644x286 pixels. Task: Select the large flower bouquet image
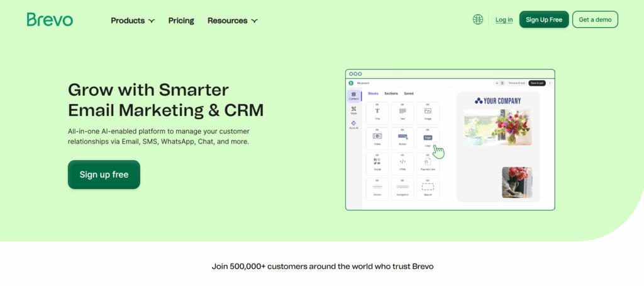pyautogui.click(x=498, y=127)
